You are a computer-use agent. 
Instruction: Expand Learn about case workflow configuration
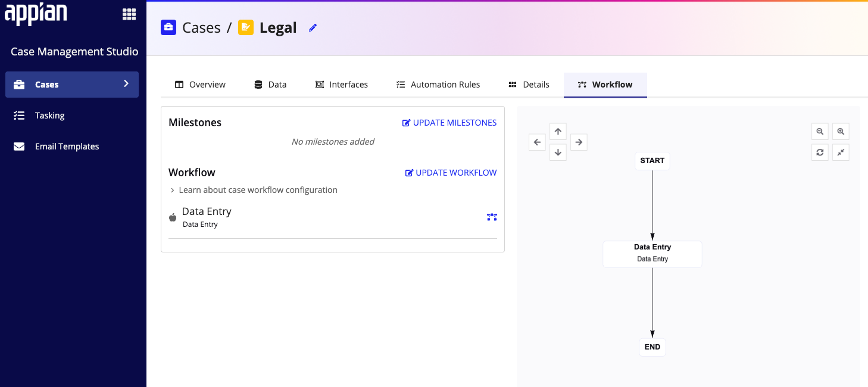(254, 190)
